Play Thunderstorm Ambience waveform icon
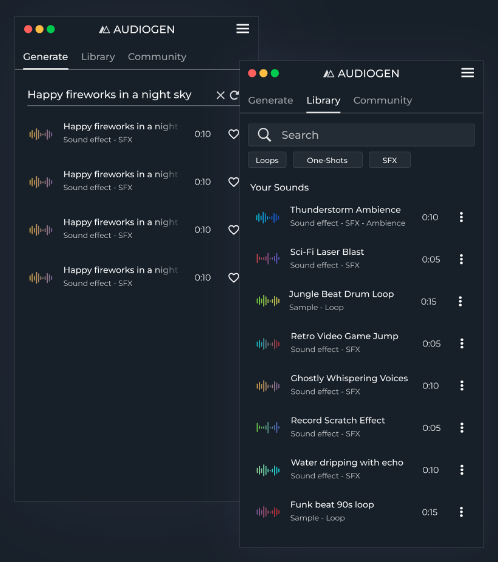Image resolution: width=498 pixels, height=562 pixels. click(x=267, y=217)
